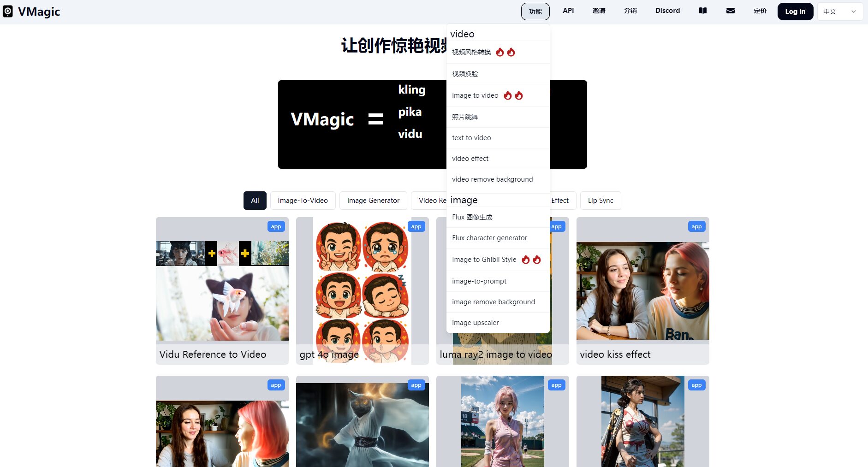Select image remove background menu entry
This screenshot has width=868, height=467.
click(x=498, y=302)
